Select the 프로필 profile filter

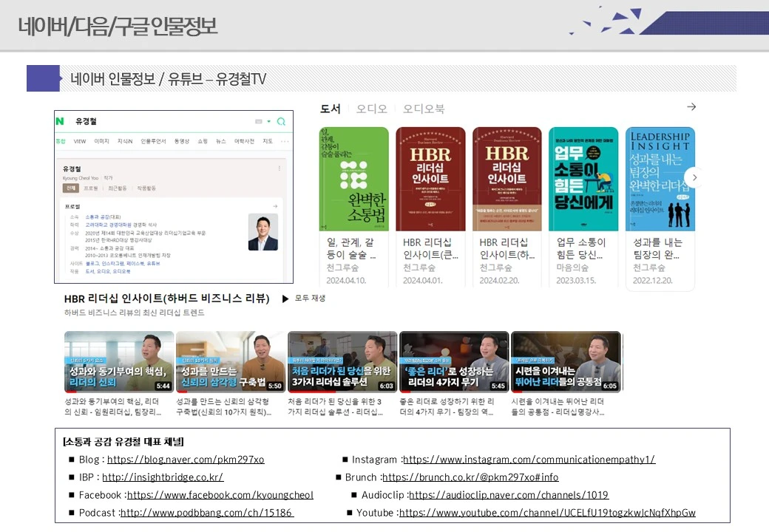91,188
